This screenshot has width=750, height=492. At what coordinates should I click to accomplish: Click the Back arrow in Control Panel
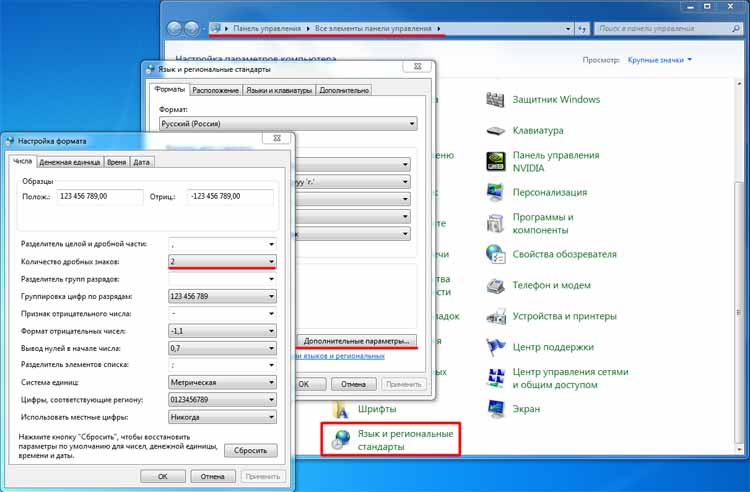(175, 29)
